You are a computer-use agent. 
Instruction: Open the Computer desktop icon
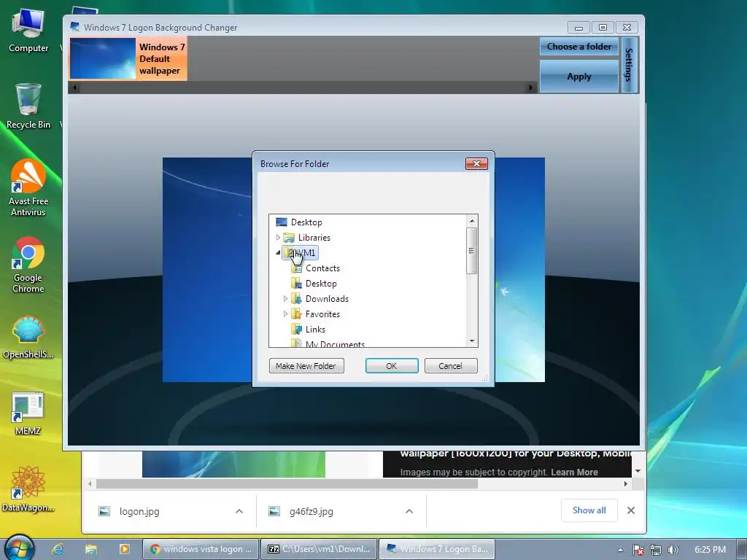[28, 31]
